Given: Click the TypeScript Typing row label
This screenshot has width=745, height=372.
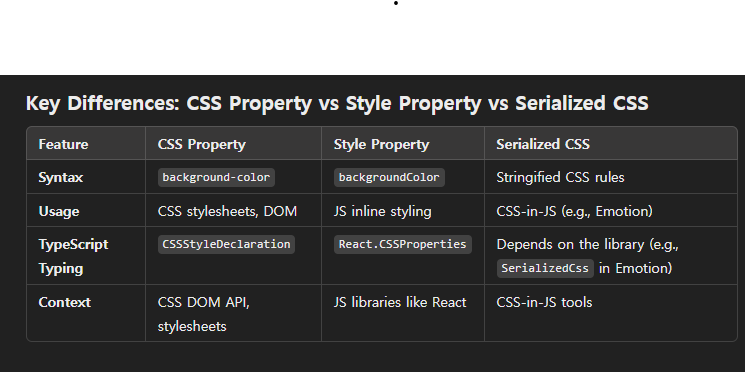Looking at the screenshot, I should tap(74, 256).
